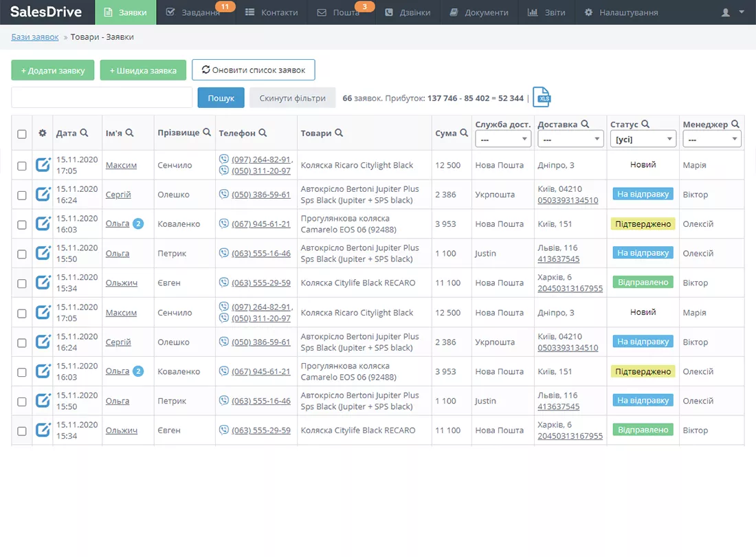
Task: Open table column settings gear
Action: point(43,133)
